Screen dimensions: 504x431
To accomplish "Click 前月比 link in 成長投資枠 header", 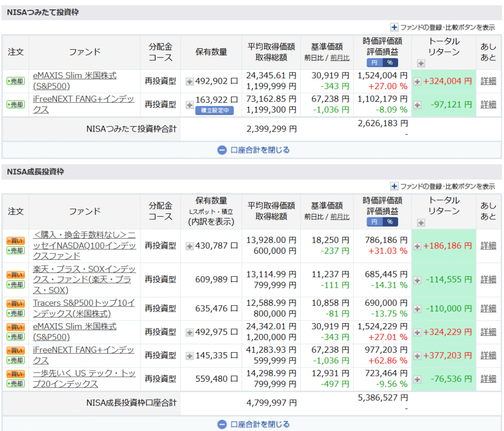I will tap(340, 217).
